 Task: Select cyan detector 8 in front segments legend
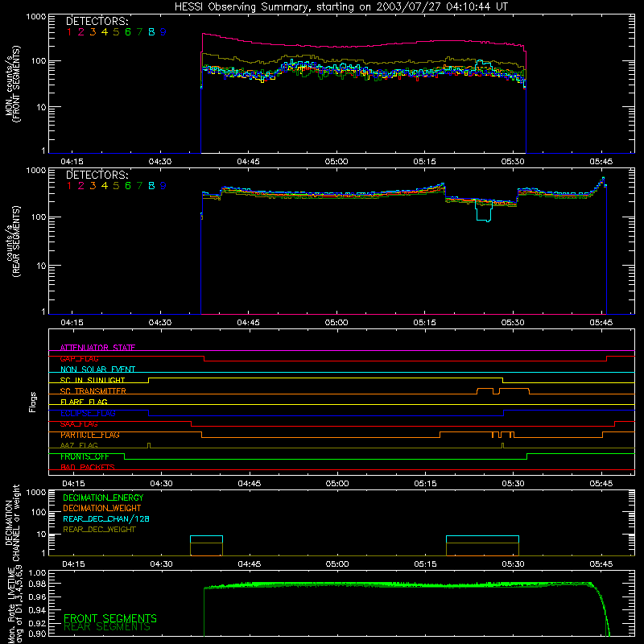(151, 32)
